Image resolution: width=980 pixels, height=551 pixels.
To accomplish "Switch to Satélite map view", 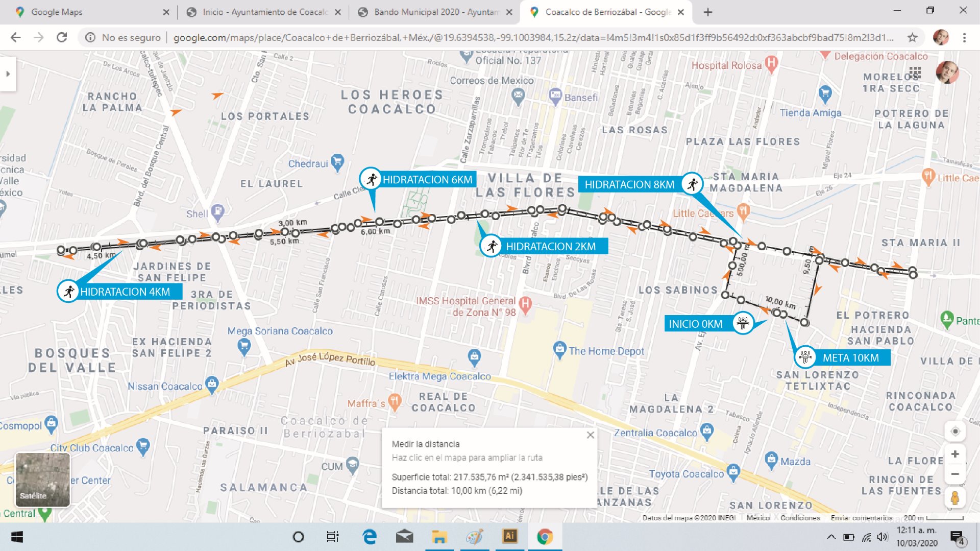I will (x=42, y=480).
